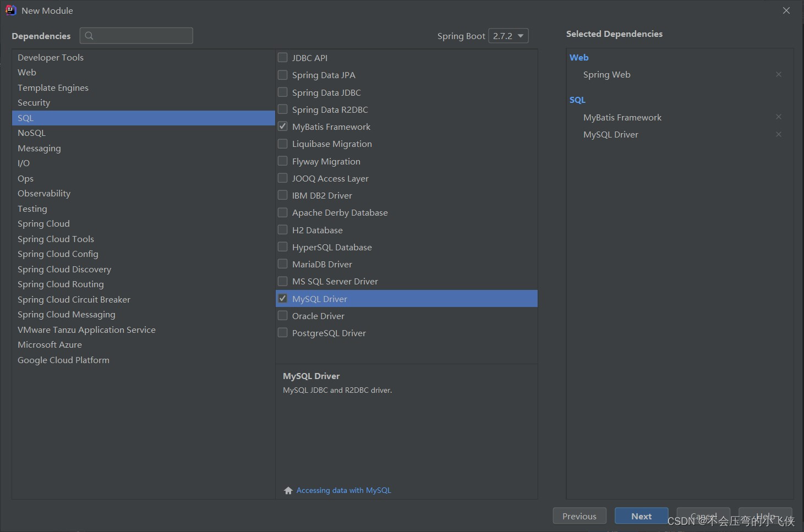
Task: Select Spring Cloud Routing category
Action: [144, 284]
